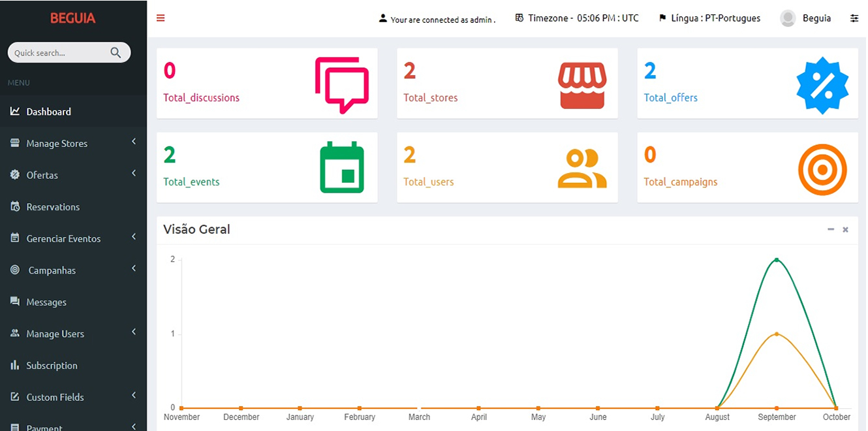Image resolution: width=868 pixels, height=431 pixels.
Task: Expand the Gerenciar Eventos submenu arrow
Action: [134, 237]
